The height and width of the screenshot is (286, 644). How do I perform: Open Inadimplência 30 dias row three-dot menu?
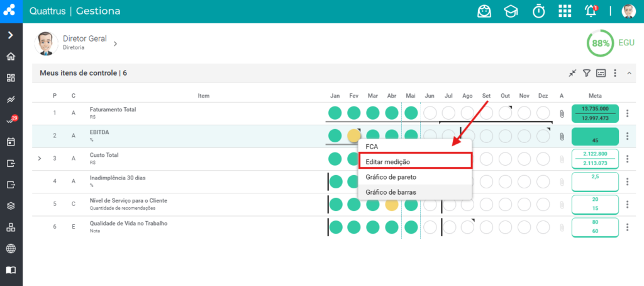(x=627, y=181)
